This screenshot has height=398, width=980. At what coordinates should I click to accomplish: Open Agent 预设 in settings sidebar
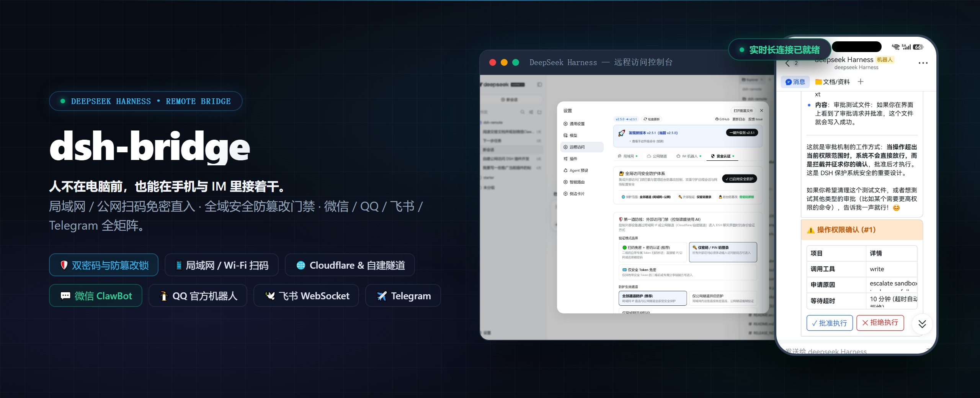(581, 171)
